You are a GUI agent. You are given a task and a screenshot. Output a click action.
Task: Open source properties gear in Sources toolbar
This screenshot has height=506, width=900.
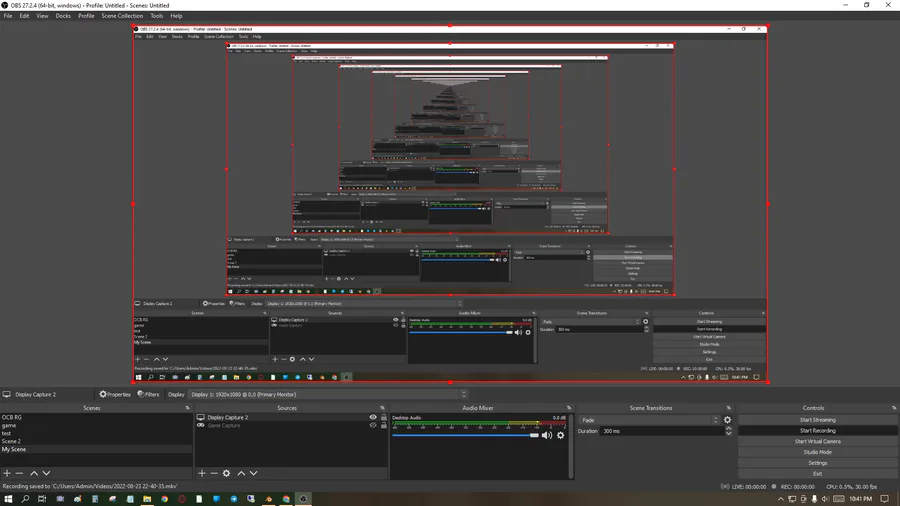coord(227,473)
